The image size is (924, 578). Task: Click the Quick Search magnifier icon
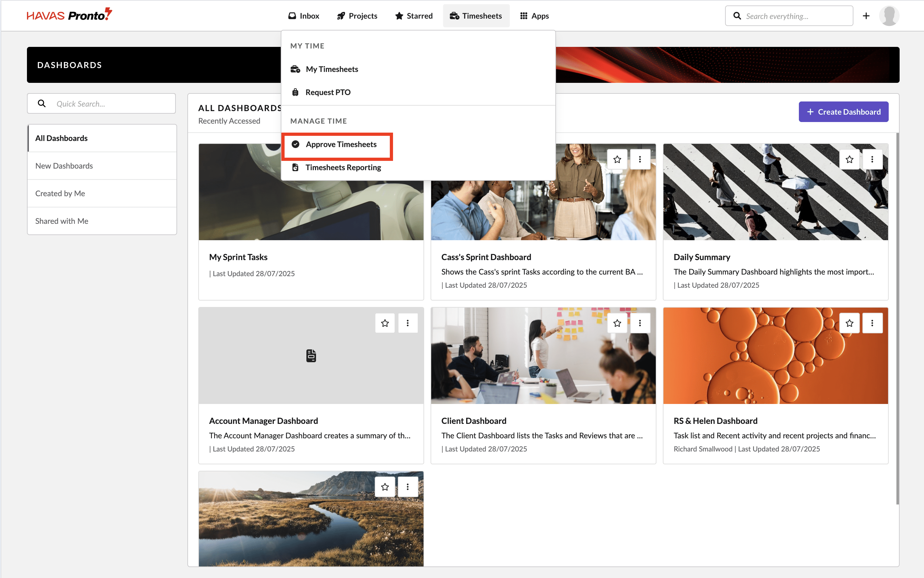[x=42, y=103]
